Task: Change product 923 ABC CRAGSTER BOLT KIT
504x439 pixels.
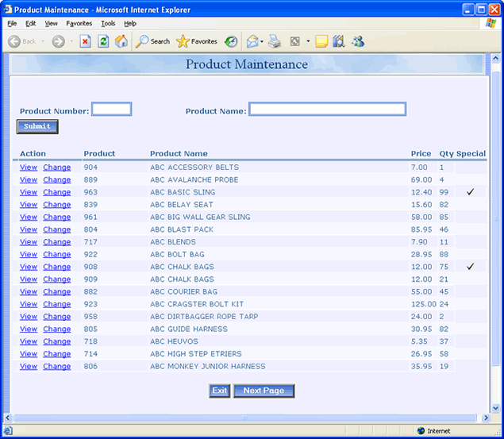Action: [57, 304]
